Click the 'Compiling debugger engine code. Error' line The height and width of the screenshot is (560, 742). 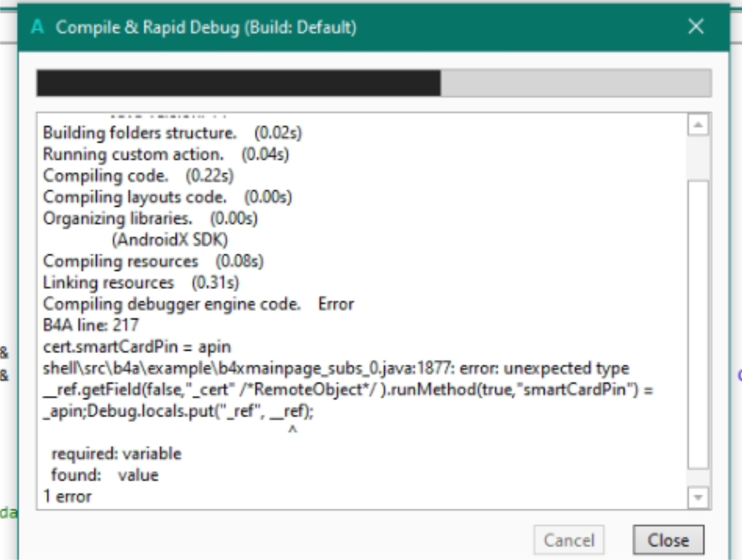click(198, 304)
